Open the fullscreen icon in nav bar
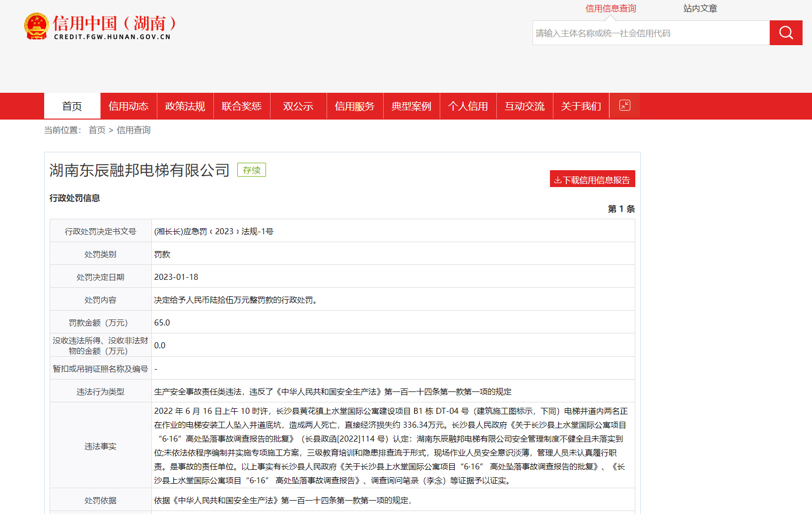This screenshot has width=812, height=514. pos(624,106)
